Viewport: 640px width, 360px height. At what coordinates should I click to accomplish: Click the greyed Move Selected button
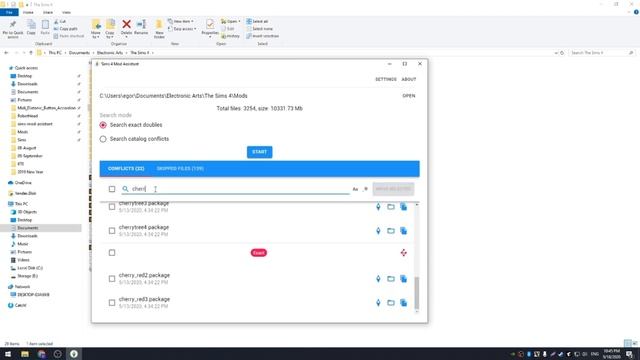coord(393,189)
